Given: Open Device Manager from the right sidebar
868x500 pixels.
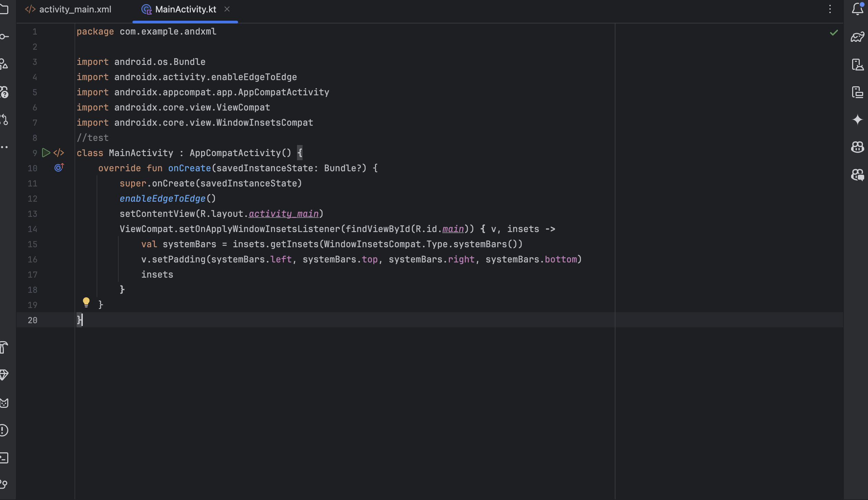Looking at the screenshot, I should [x=857, y=65].
